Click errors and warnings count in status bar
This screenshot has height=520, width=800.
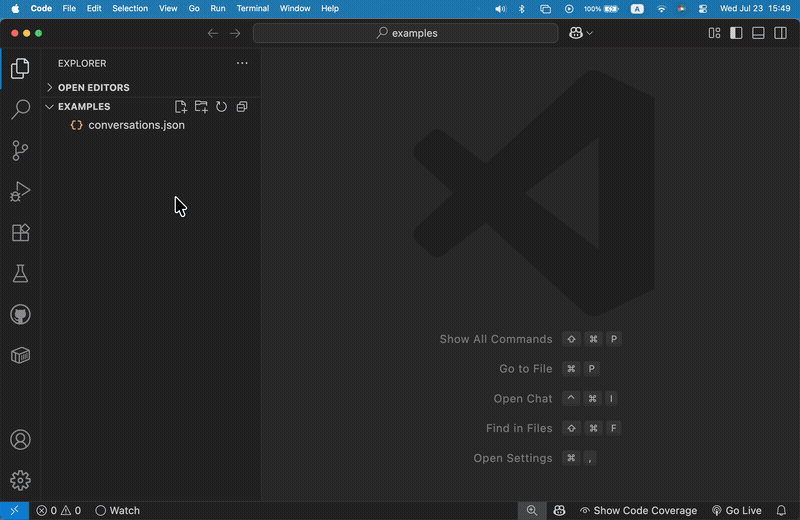[x=59, y=510]
